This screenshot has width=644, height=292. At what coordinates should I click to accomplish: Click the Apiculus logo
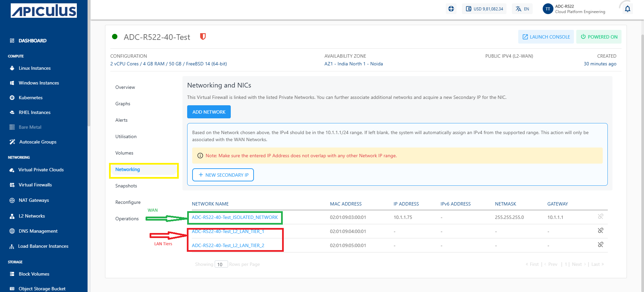click(x=44, y=10)
